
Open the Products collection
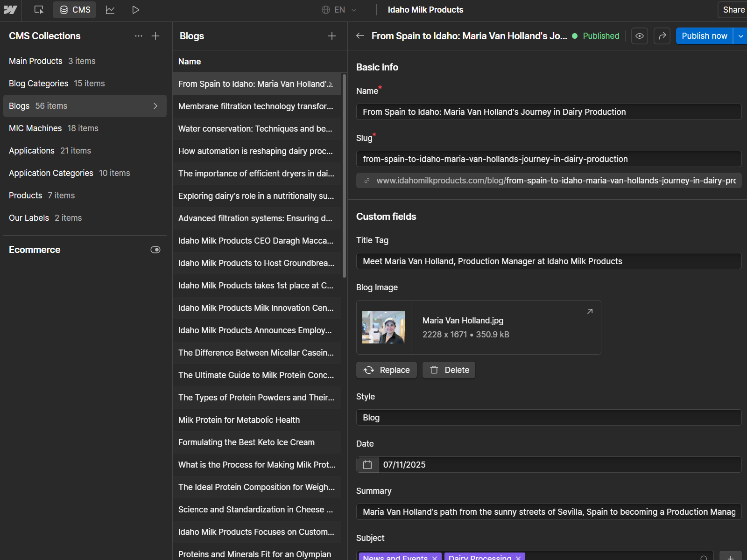point(85,196)
